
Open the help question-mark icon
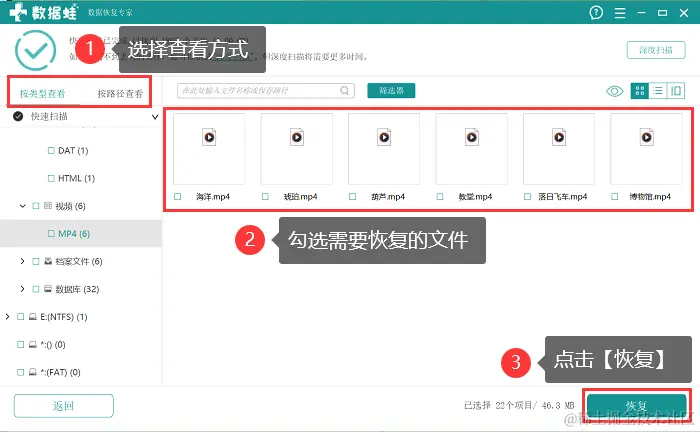tap(596, 12)
